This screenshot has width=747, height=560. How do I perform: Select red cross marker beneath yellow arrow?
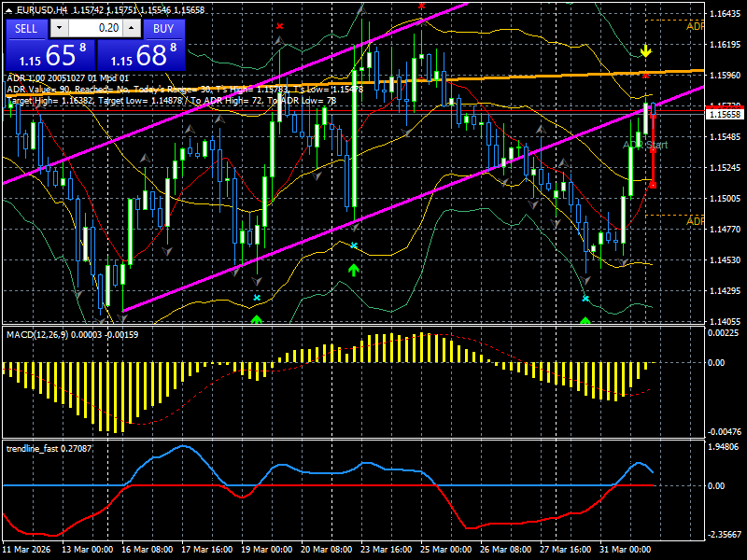coord(645,76)
